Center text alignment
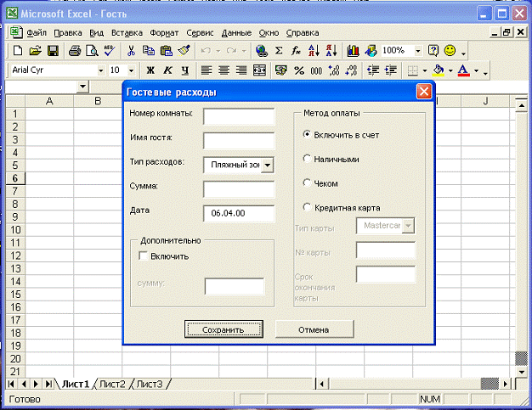Screen dimensions: 532x410 (224, 70)
